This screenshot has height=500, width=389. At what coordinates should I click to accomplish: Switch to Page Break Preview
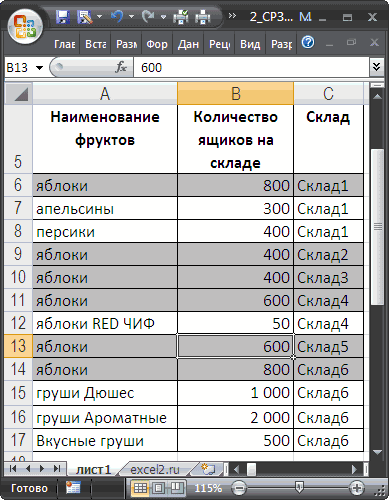177,488
